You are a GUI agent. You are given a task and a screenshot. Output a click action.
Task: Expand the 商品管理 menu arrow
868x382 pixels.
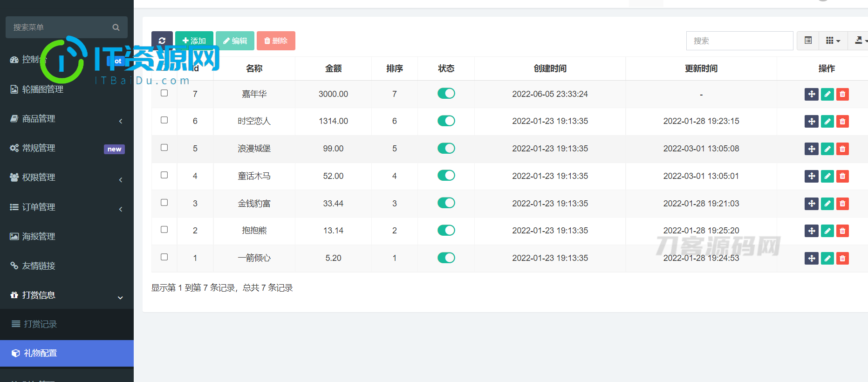[121, 121]
